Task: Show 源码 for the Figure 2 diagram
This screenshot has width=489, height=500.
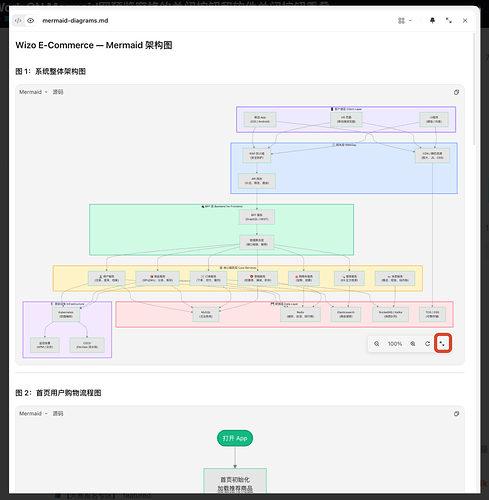Action: click(x=58, y=413)
